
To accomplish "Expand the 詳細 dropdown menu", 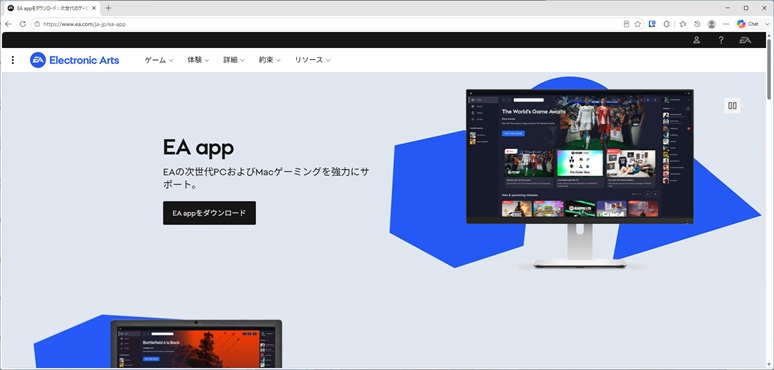I will 234,60.
